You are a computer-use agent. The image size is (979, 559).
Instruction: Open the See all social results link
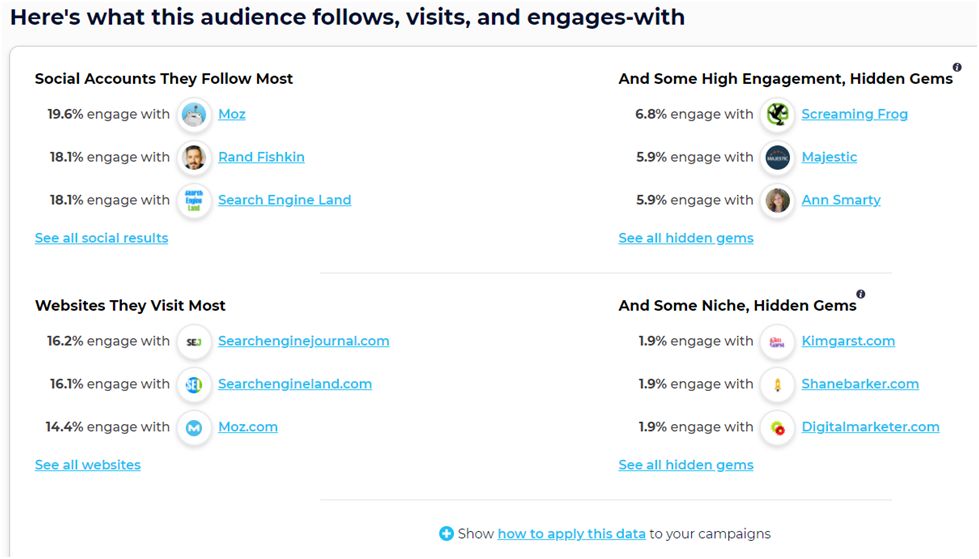click(x=101, y=238)
